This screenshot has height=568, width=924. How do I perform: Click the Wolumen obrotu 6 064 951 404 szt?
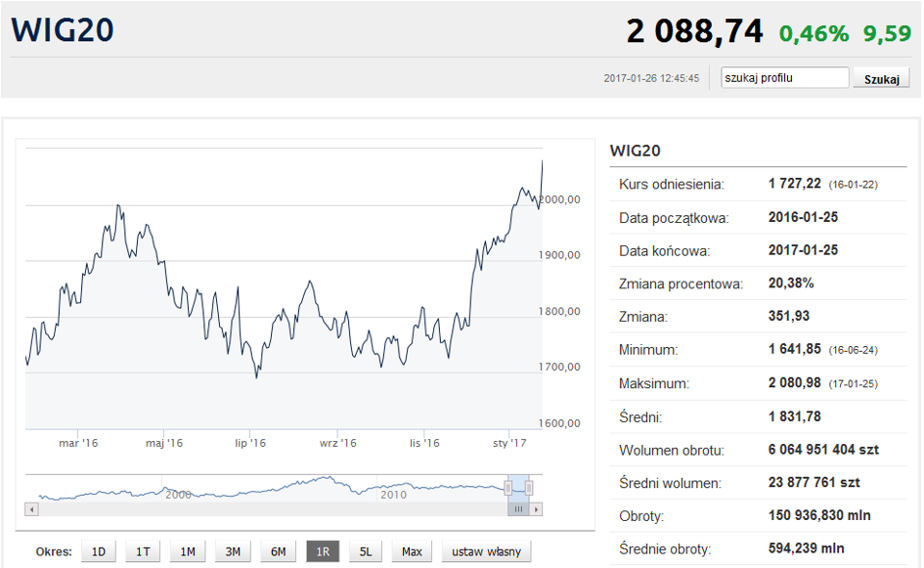823,450
